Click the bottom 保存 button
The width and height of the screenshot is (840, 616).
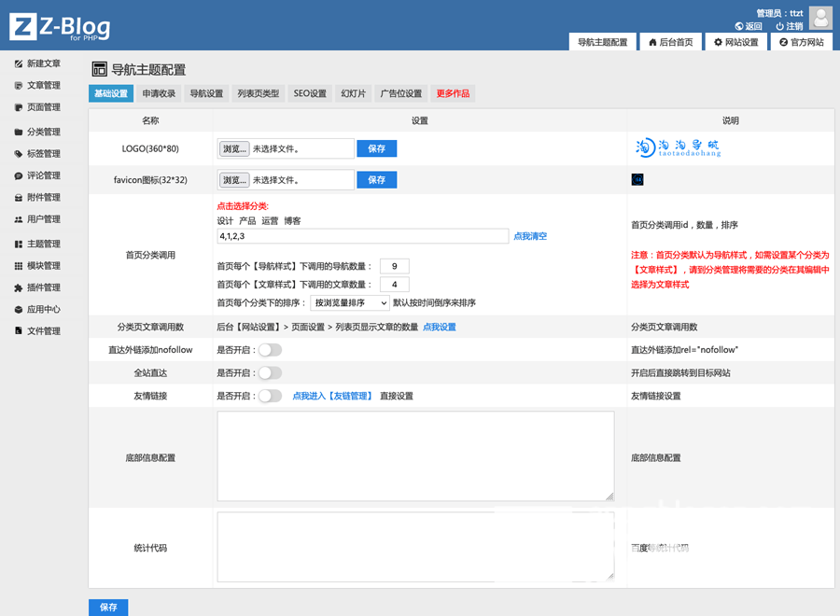click(x=108, y=607)
